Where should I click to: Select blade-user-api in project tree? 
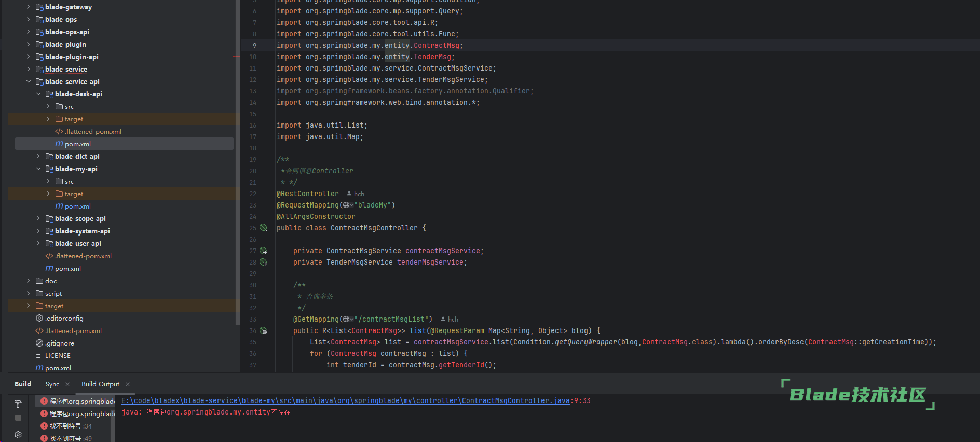(78, 243)
